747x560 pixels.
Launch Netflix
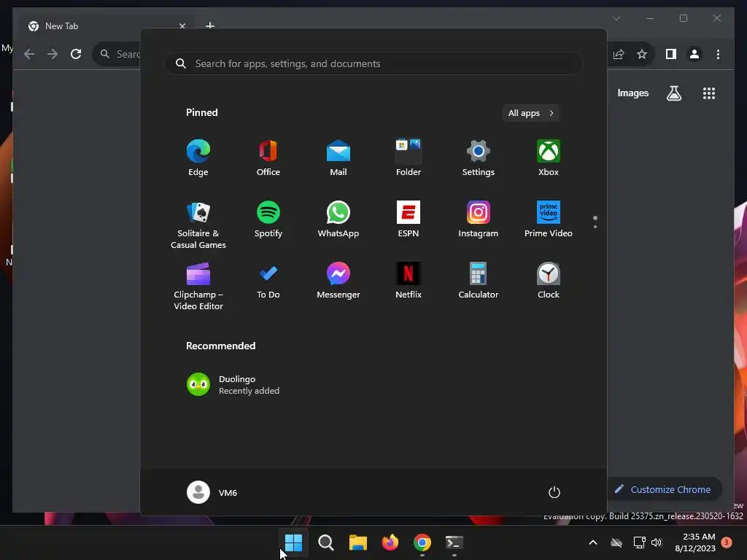point(409,281)
